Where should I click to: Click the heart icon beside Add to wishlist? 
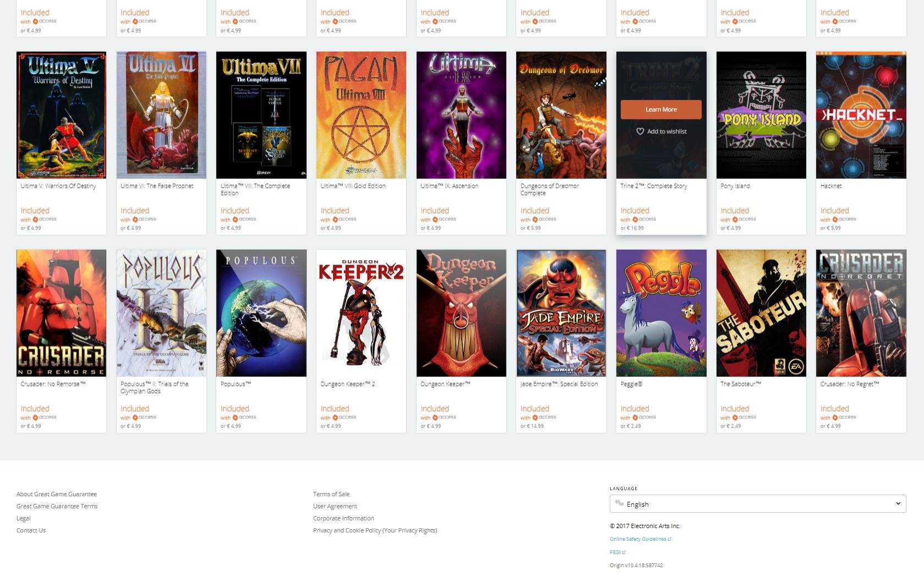tap(640, 131)
